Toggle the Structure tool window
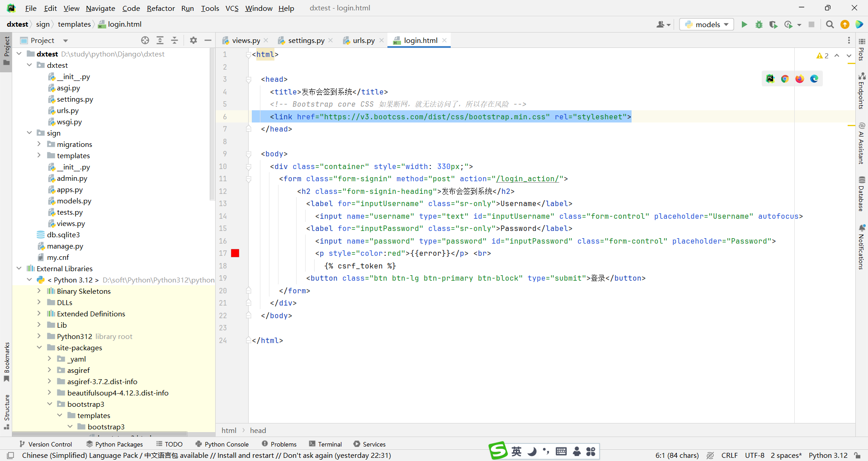Viewport: 868px width, 461px height. [6, 412]
